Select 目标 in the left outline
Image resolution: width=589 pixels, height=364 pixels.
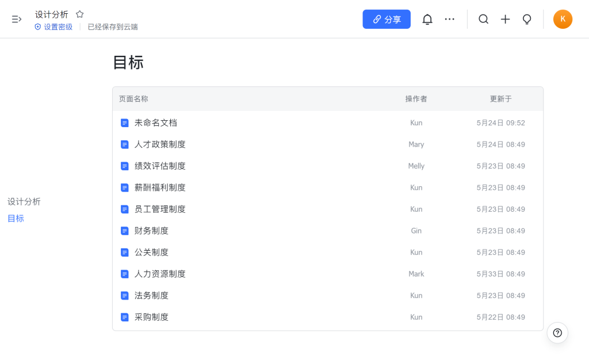[16, 219]
